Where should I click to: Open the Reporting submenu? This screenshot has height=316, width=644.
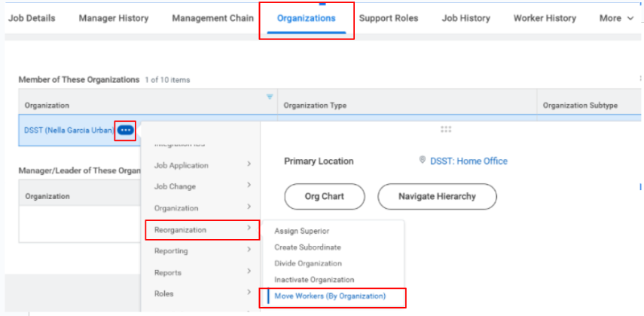(172, 250)
